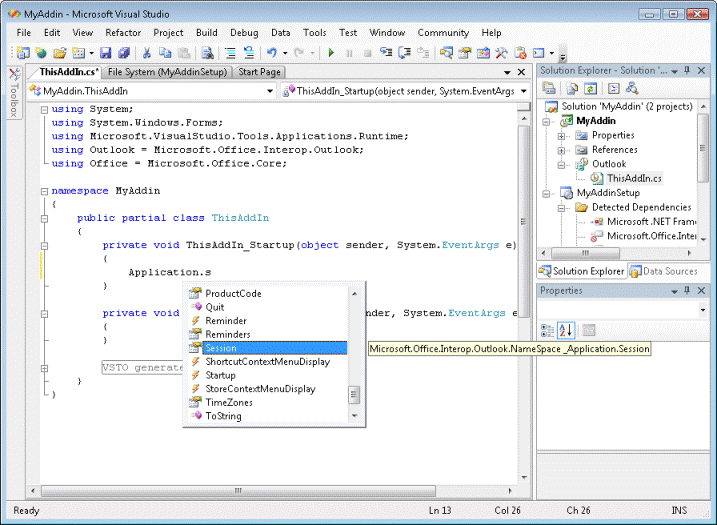Click the IntelliSense list scroll-down arrow
This screenshot has width=717, height=525.
(354, 416)
